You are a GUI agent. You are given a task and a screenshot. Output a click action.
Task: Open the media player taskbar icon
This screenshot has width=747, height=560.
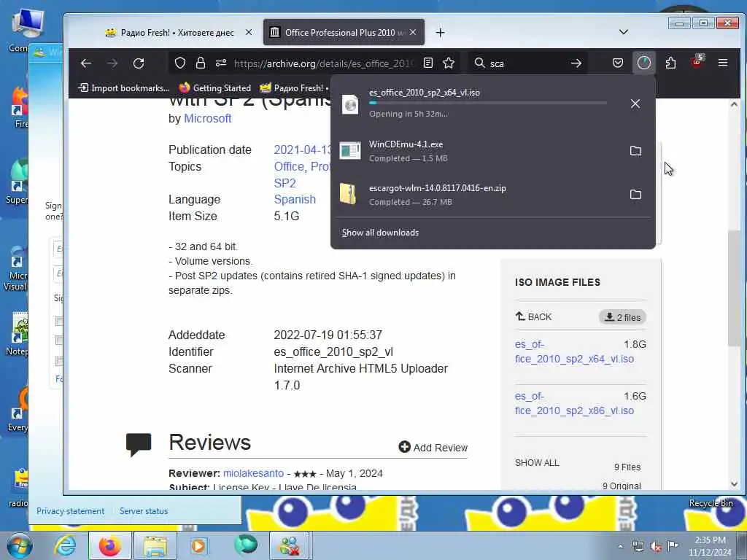(x=199, y=545)
